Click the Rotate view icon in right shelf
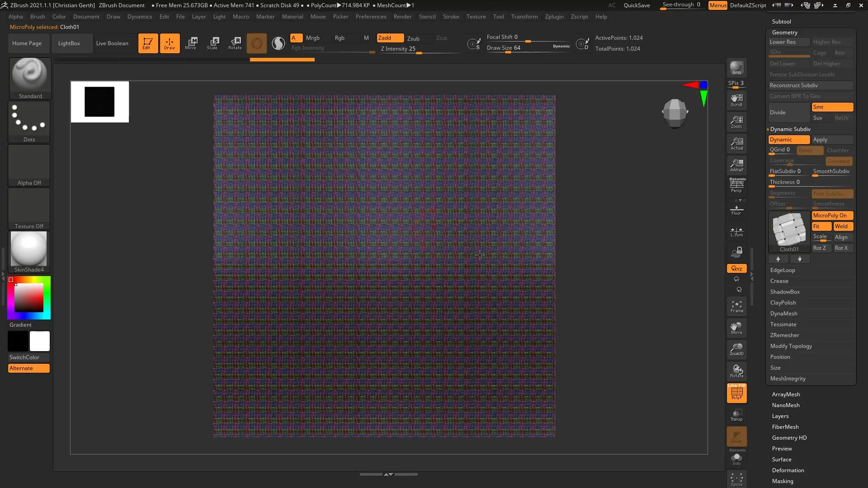 click(736, 371)
